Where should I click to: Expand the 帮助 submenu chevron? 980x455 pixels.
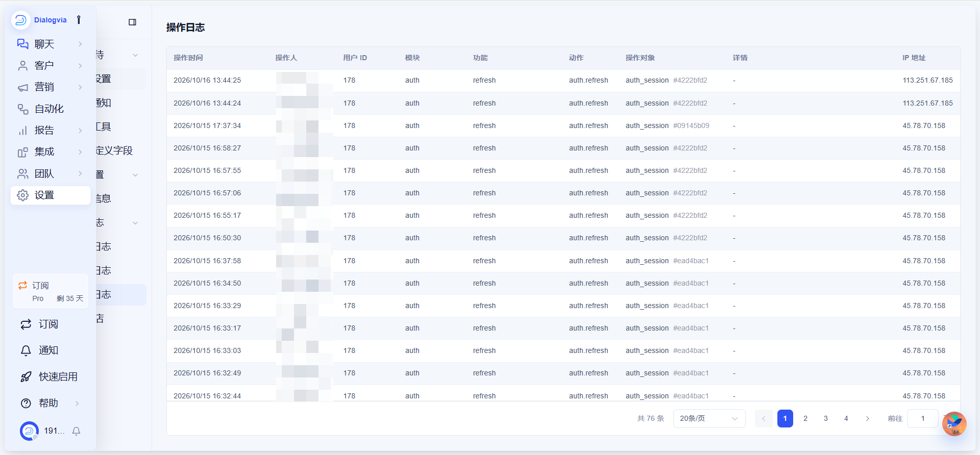click(77, 403)
